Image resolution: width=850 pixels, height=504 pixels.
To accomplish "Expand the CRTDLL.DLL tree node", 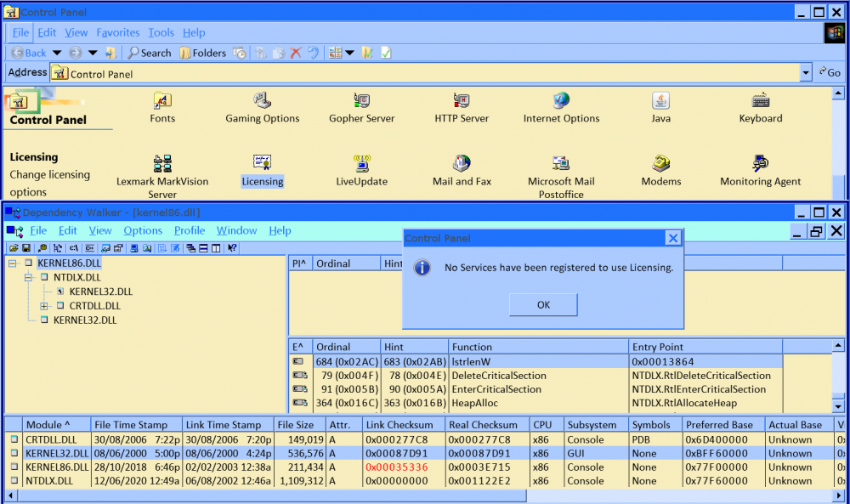I will [45, 306].
